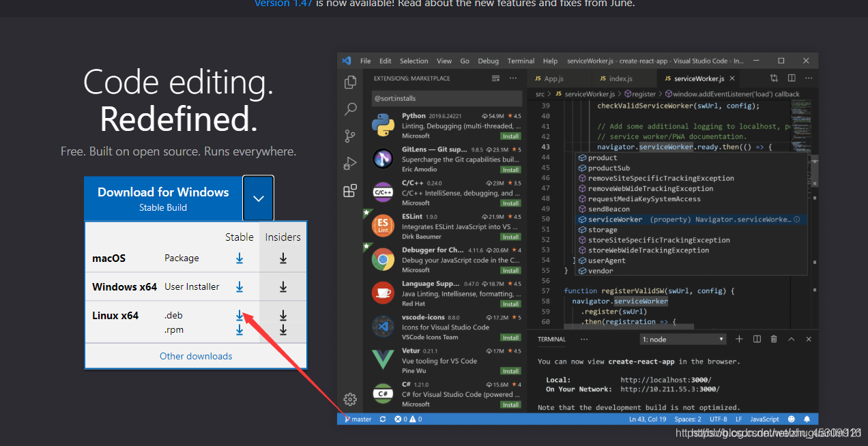The image size is (868, 446).
Task: Install the Vetur extension
Action: (510, 371)
